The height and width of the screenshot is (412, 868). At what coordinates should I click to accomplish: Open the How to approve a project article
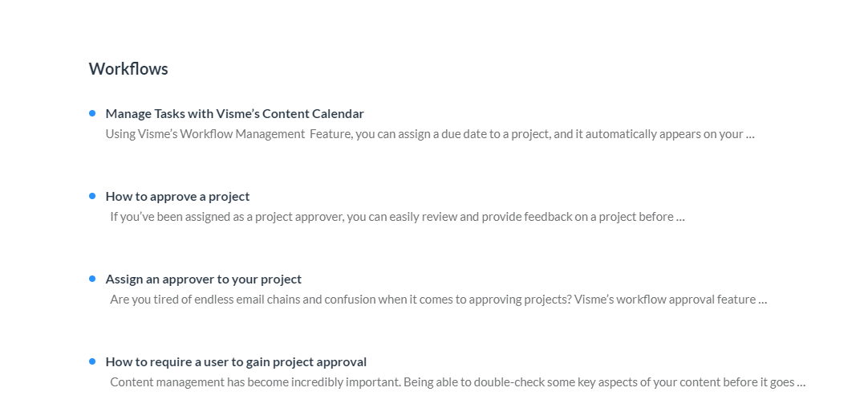pyautogui.click(x=177, y=197)
